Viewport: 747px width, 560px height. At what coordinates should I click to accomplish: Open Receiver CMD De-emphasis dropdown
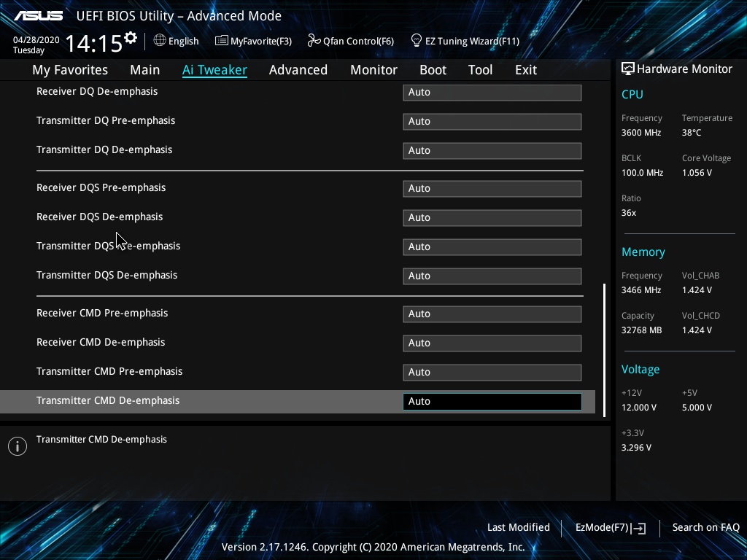(492, 343)
